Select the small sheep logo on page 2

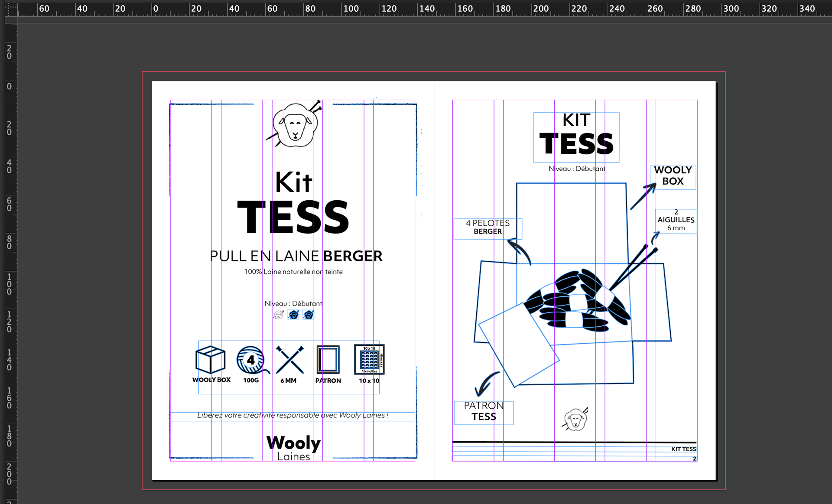(575, 419)
